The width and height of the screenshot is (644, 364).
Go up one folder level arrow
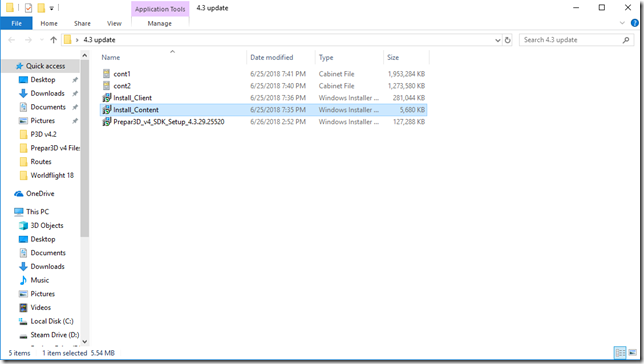(x=53, y=40)
